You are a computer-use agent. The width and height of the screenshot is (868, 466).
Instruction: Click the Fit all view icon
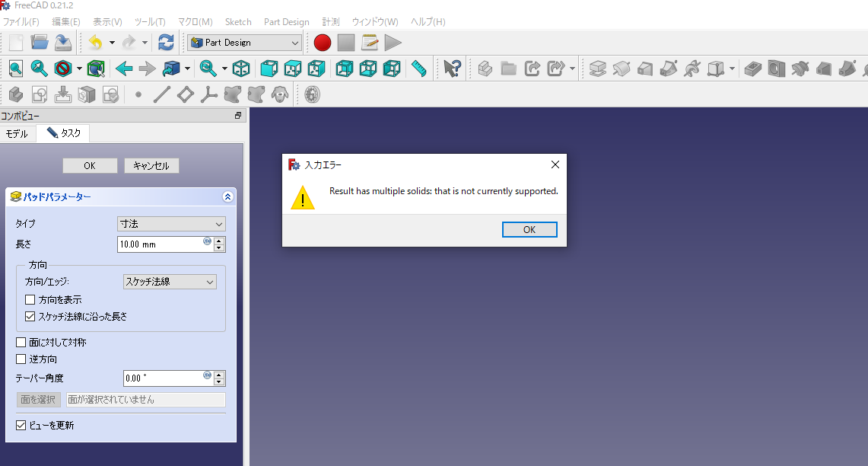coord(15,69)
